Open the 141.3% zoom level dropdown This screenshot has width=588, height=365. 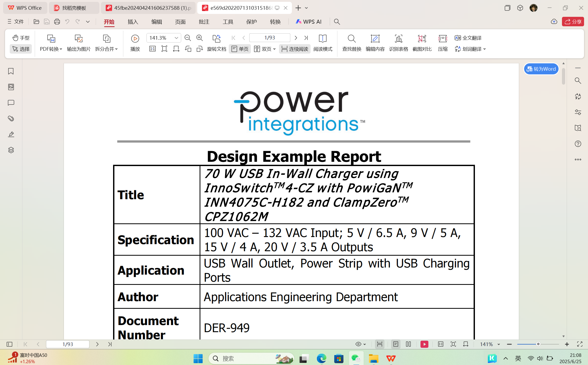coord(176,38)
